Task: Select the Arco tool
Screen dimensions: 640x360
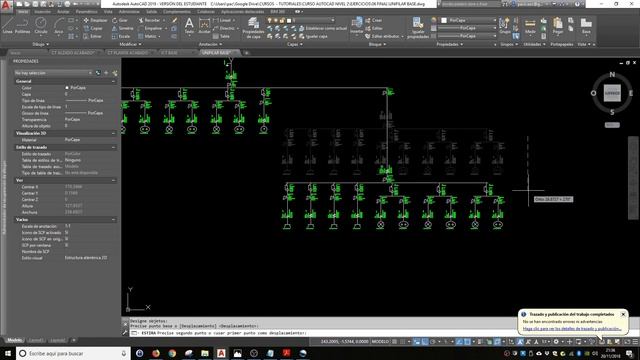Action: pos(59,26)
